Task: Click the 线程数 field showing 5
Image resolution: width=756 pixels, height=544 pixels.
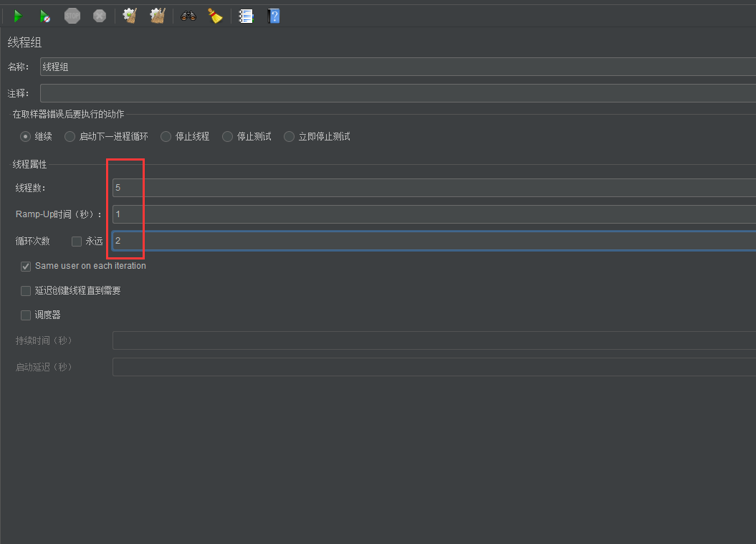Action: point(434,188)
